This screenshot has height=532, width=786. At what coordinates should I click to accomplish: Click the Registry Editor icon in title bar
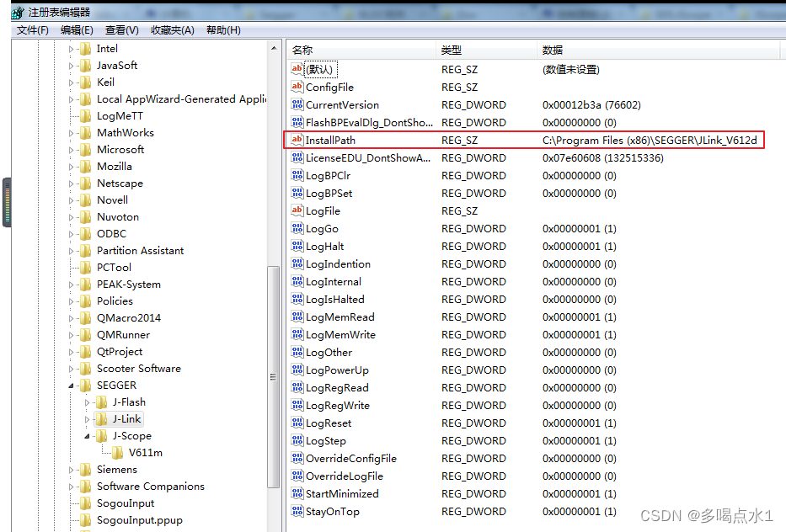point(16,12)
